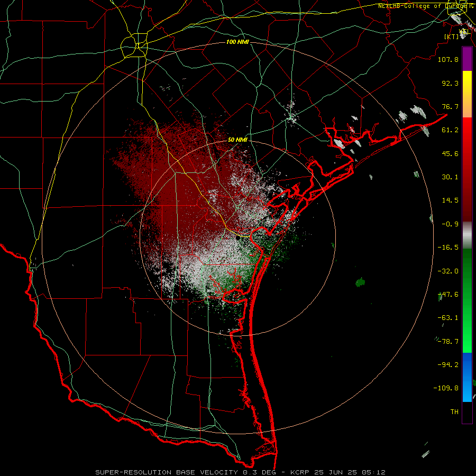The height and width of the screenshot is (476, 476).
Task: Click the Super-Resolution Base Velocity caption
Action: (240, 472)
